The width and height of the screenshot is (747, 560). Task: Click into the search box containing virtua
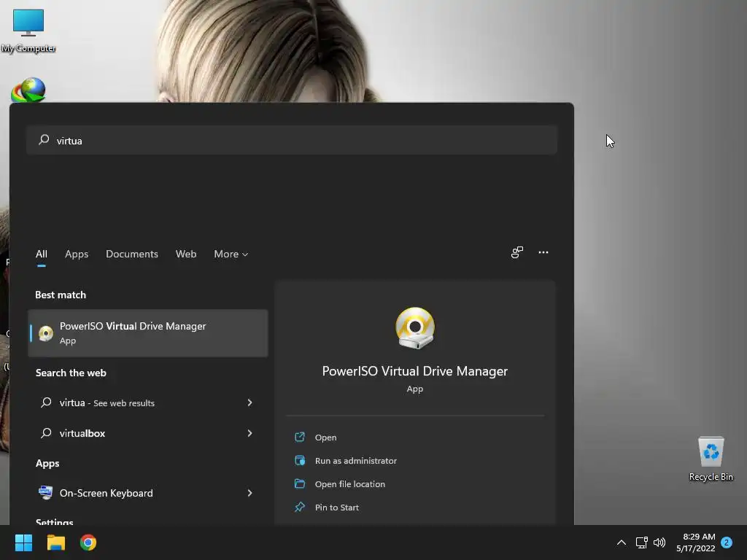click(x=292, y=140)
